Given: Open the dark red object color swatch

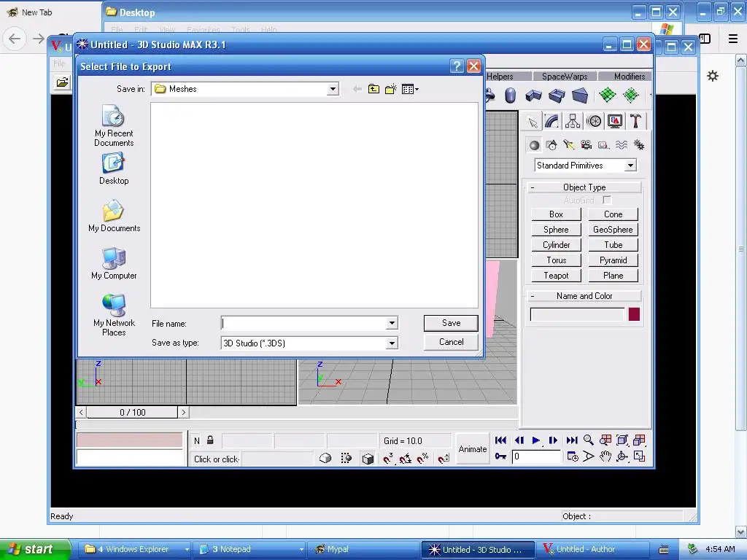Looking at the screenshot, I should click(x=634, y=314).
